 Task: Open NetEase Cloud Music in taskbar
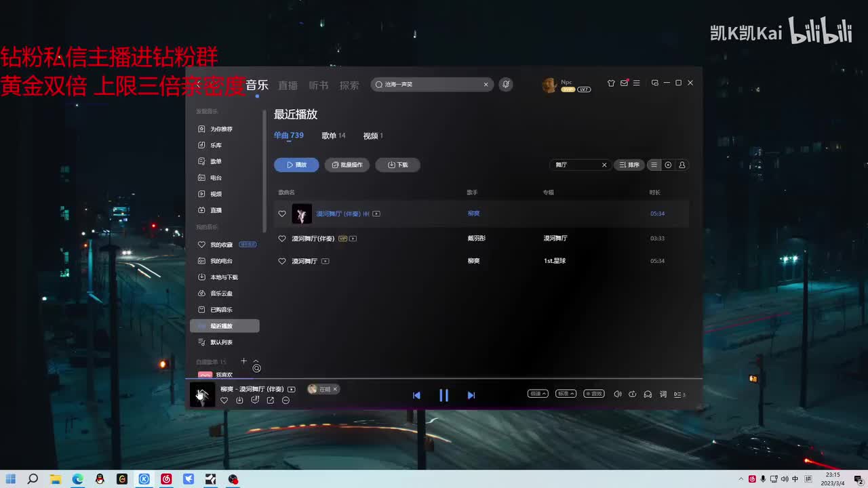tap(166, 479)
